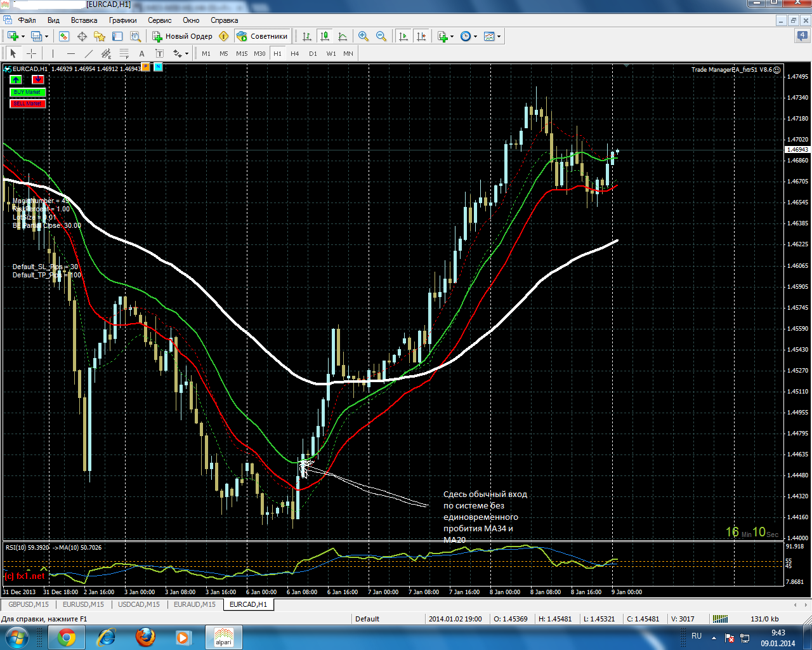Viewport: 812px width, 650px height.
Task: Open the Графики menu
Action: pos(122,20)
